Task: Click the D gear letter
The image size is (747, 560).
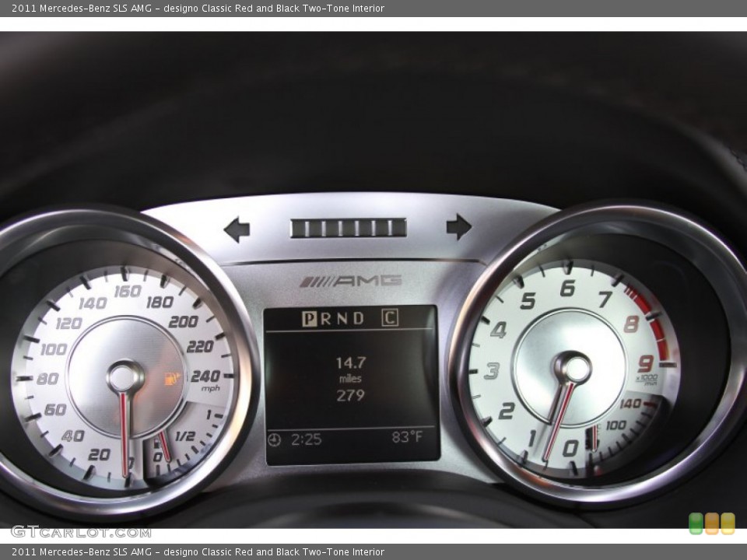Action: (358, 319)
